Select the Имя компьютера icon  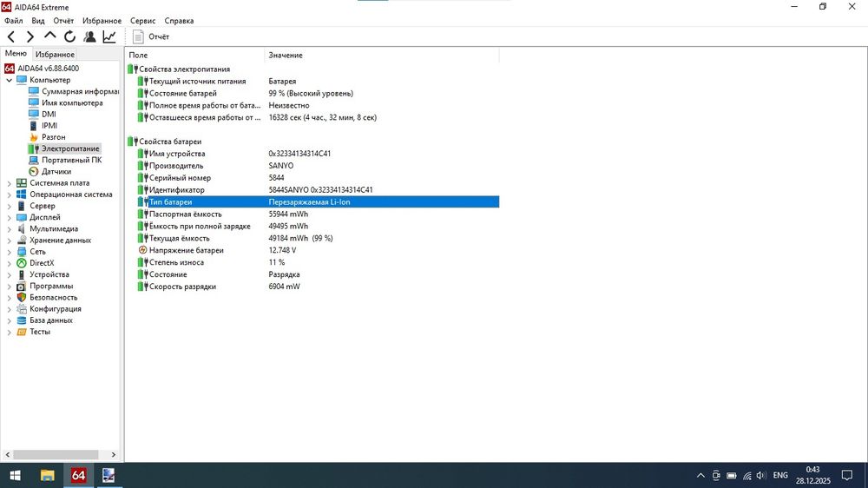click(34, 102)
